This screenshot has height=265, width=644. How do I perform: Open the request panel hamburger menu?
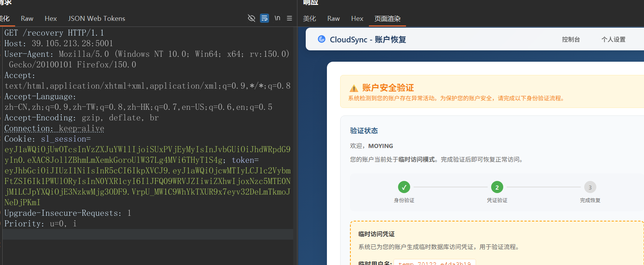click(289, 18)
